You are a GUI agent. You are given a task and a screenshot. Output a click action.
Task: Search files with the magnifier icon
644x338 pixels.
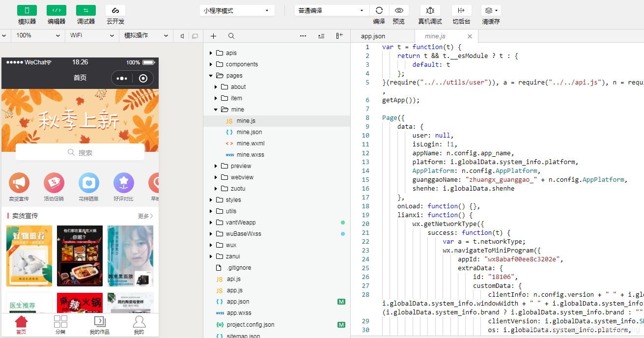click(231, 36)
